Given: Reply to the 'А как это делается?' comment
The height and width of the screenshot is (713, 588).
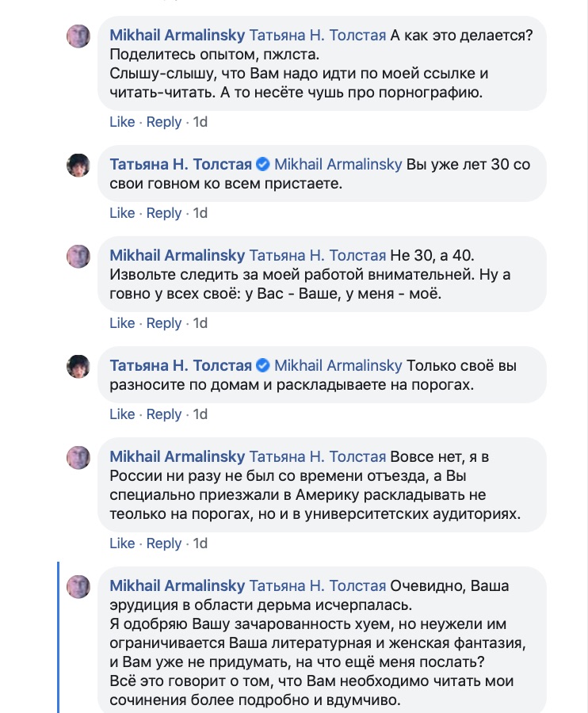Looking at the screenshot, I should tap(164, 122).
